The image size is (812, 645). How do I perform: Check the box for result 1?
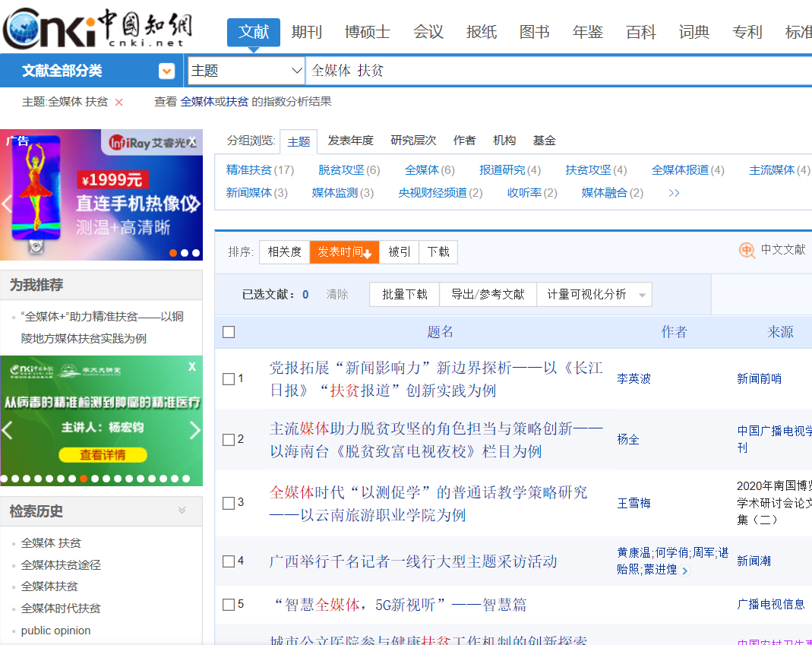pos(229,379)
